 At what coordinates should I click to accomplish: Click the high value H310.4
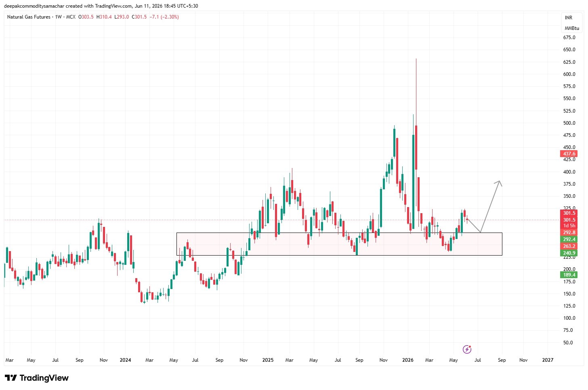click(104, 17)
